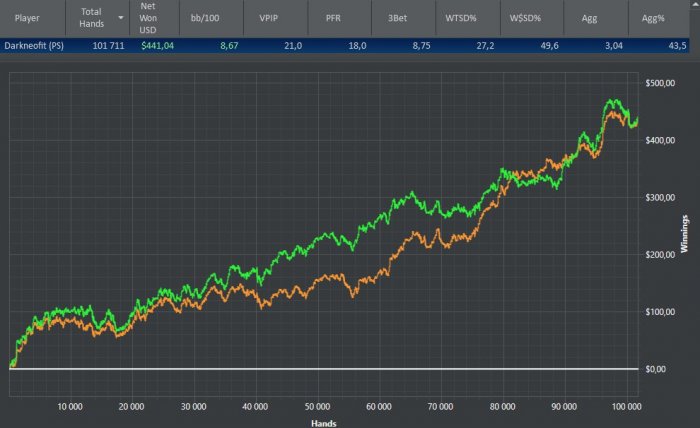Image resolution: width=700 pixels, height=428 pixels.
Task: Click the $300,00 axis label
Action: click(x=660, y=197)
